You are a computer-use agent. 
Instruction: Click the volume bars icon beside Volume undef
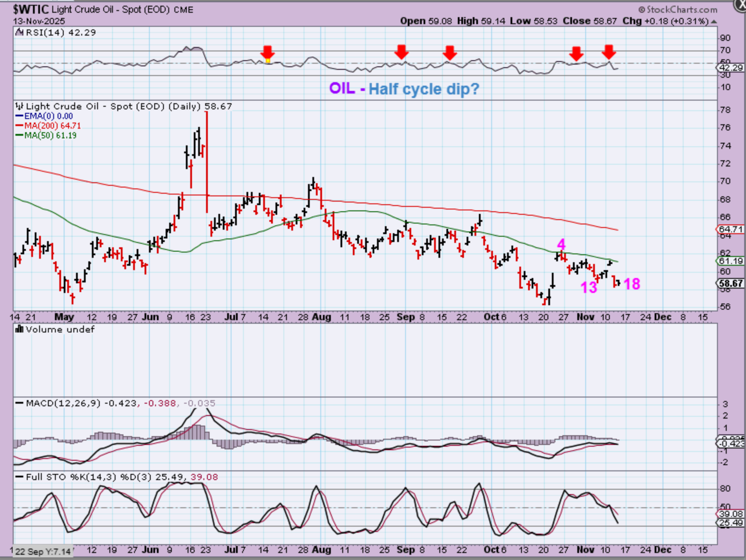(x=19, y=329)
